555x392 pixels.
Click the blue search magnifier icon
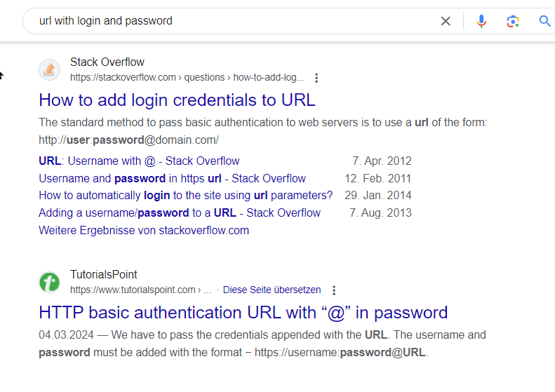click(544, 21)
